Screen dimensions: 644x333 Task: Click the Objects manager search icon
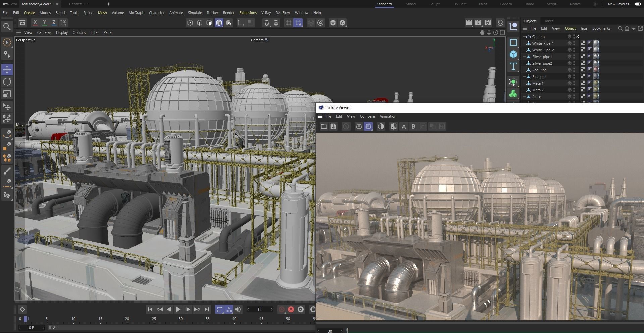coord(620,28)
